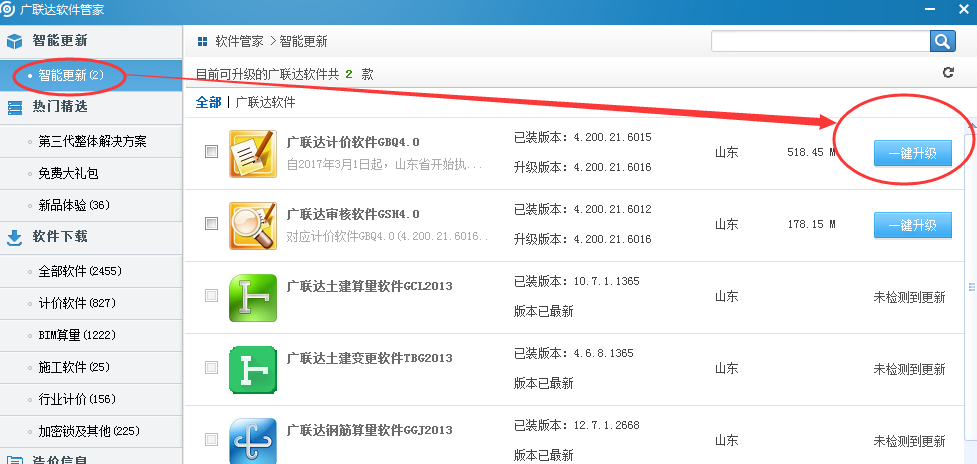977x464 pixels.
Task: Click description 对应计价软件GBQ4.0(4.200.21.6016..
Action: (x=388, y=237)
